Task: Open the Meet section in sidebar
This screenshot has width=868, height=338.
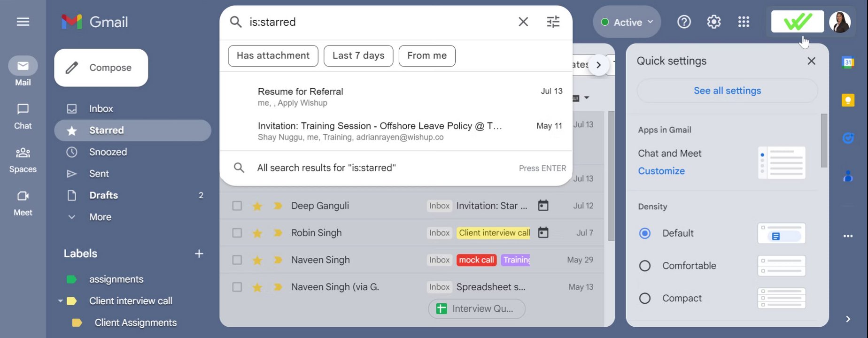Action: coord(23,203)
